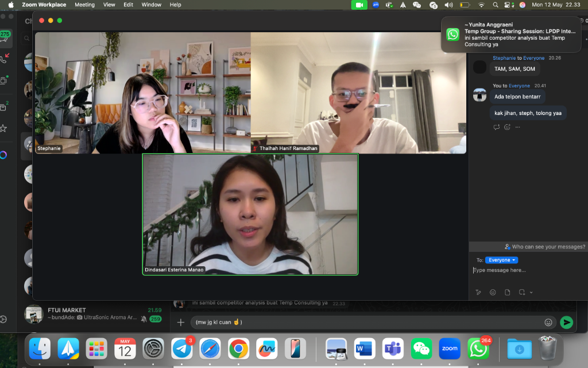
Task: Send the WhatsApp message with the green button
Action: click(567, 323)
